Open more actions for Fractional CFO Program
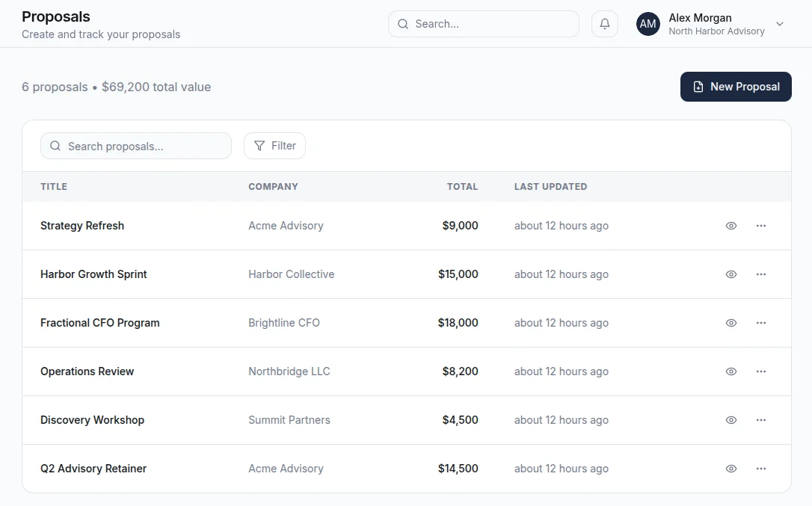This screenshot has width=812, height=506. point(760,323)
